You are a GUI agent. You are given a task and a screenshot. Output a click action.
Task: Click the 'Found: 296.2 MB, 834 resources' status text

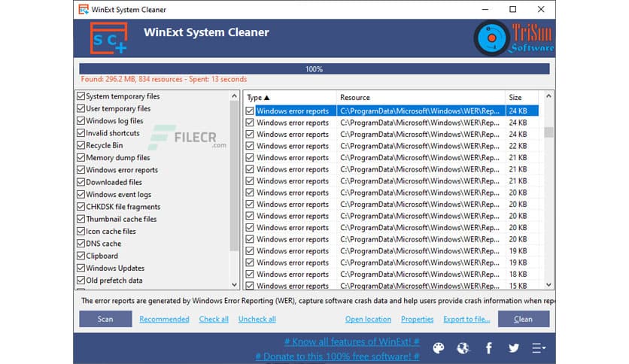132,80
